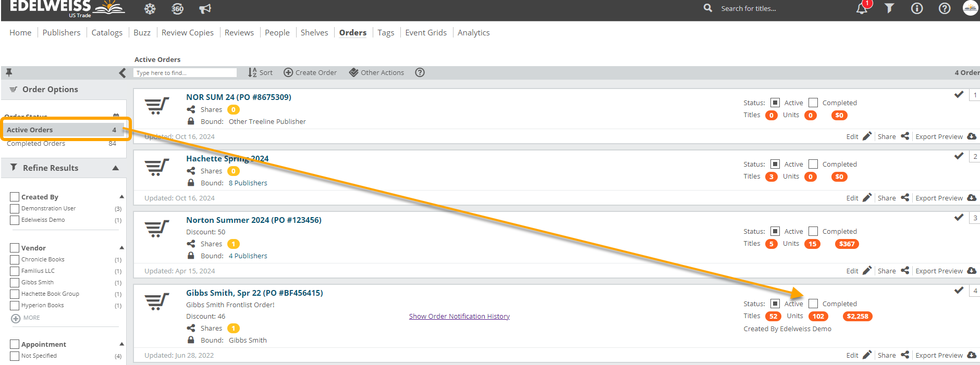
Task: Open the Review Copies tab
Action: 188,32
